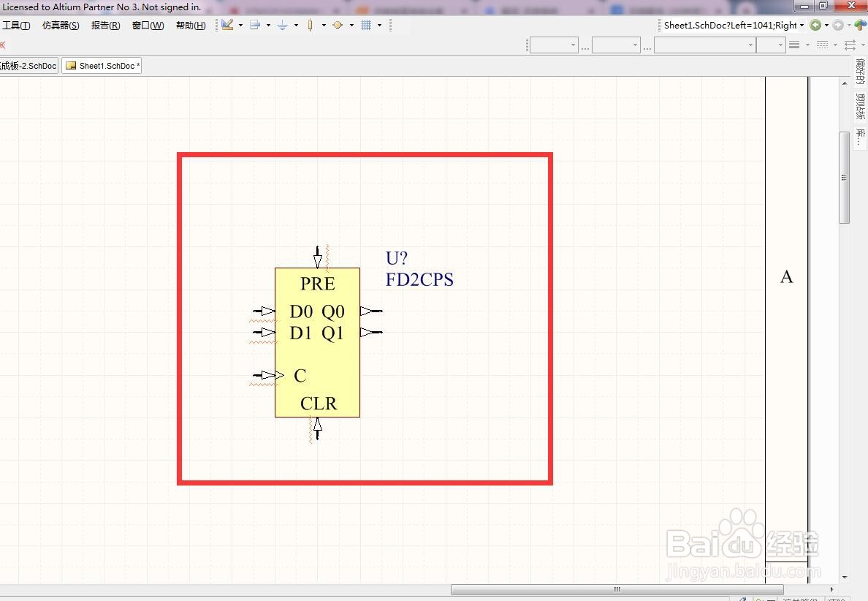868x601 pixels.
Task: Expand Utility tools dropdown arrow
Action: 241,25
